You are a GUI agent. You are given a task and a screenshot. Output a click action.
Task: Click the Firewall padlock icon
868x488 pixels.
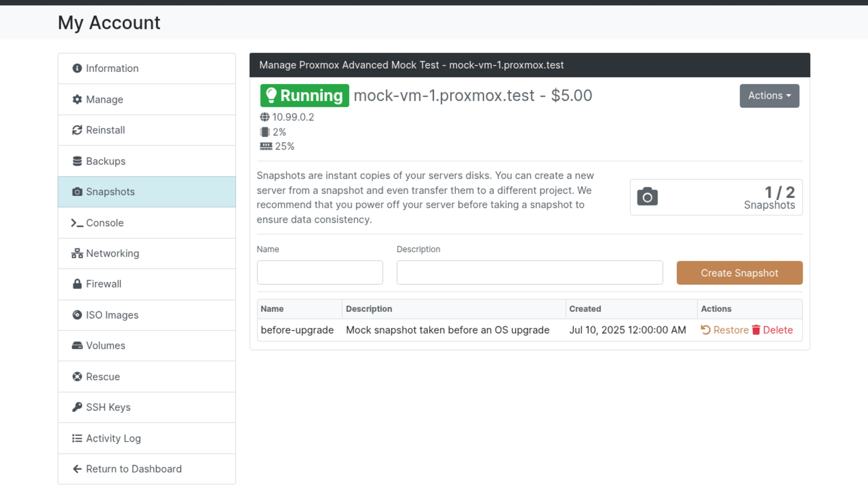pyautogui.click(x=77, y=284)
